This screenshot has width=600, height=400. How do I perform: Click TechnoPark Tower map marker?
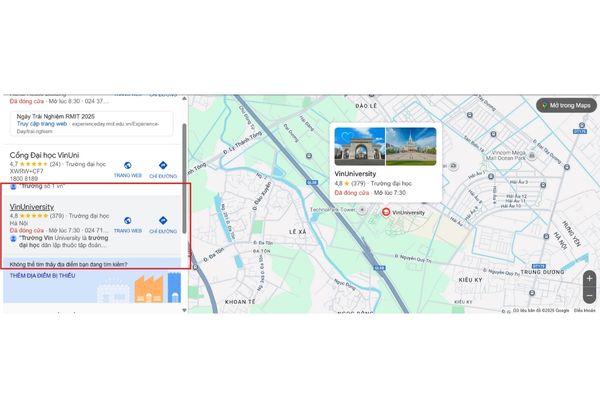point(362,210)
